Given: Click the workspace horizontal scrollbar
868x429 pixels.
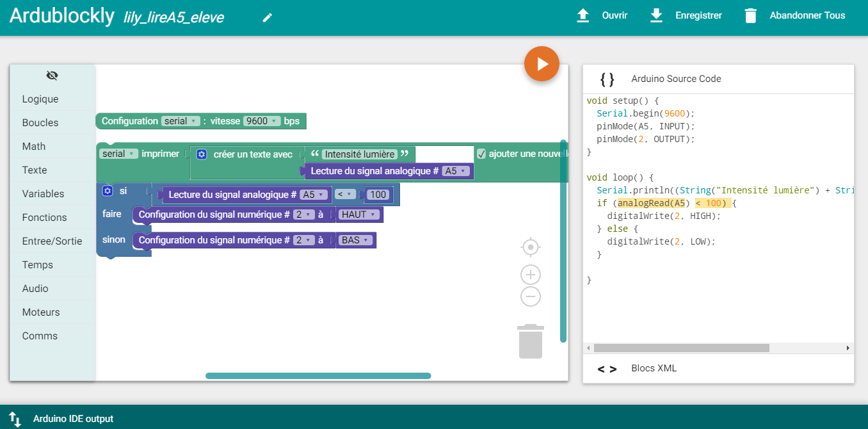Looking at the screenshot, I should click(318, 376).
